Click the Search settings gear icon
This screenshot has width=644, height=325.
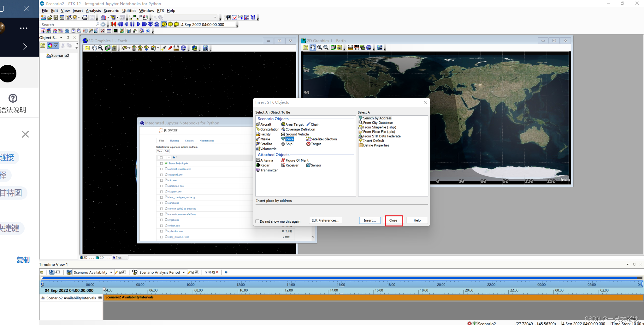click(103, 24)
